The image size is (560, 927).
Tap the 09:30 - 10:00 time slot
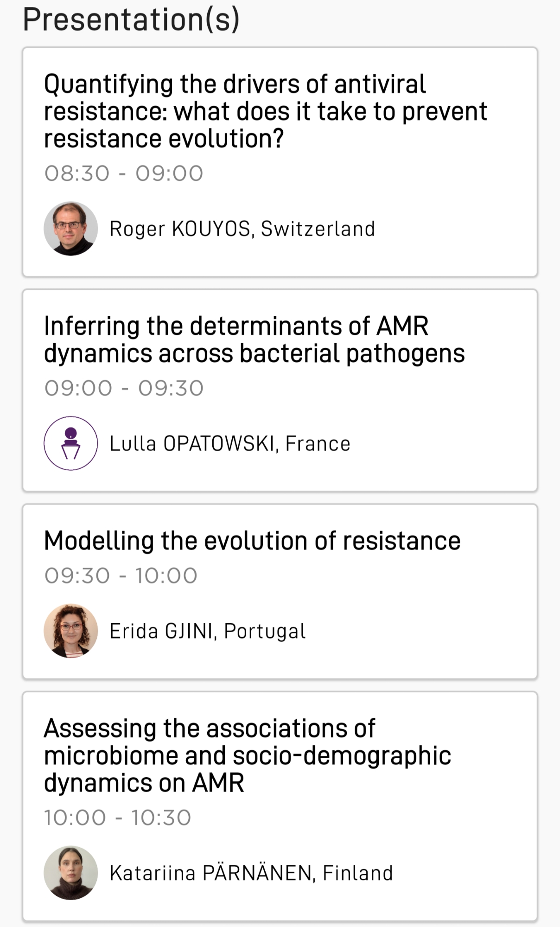(121, 575)
